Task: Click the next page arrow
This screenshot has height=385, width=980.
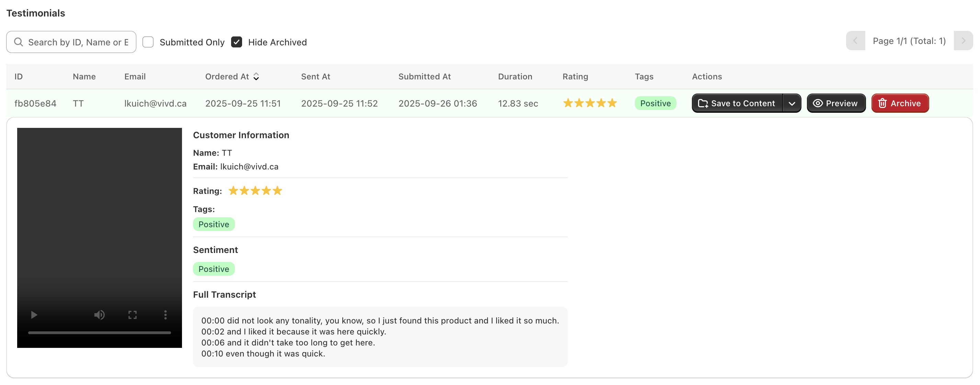Action: [963, 41]
